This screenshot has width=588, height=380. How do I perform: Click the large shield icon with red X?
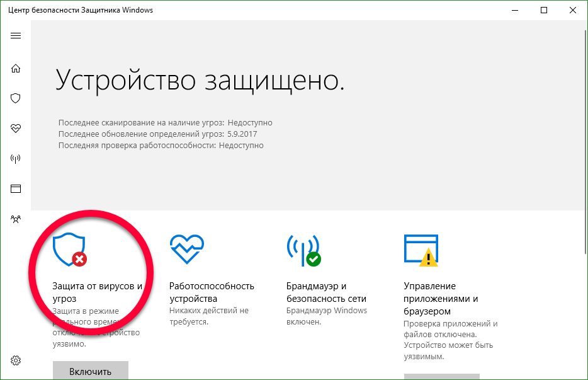point(70,251)
